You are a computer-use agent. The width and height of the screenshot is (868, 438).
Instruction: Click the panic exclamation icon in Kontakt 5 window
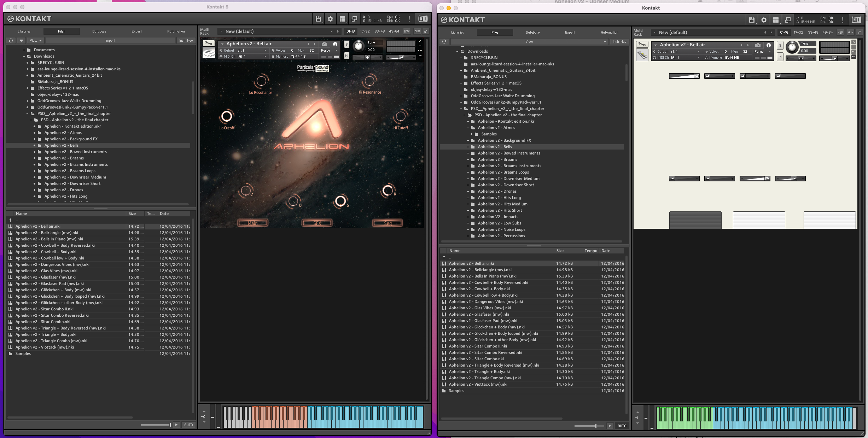(x=409, y=19)
